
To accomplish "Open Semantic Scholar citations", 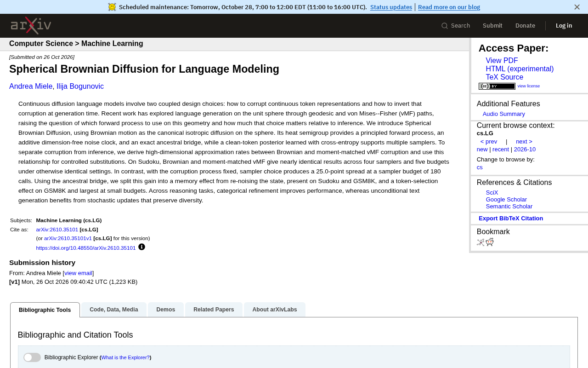I will click(x=509, y=207).
